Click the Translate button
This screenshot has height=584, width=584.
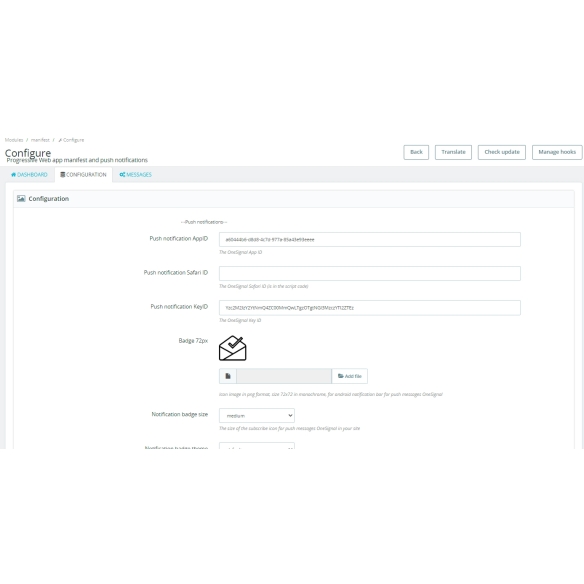pyautogui.click(x=453, y=152)
